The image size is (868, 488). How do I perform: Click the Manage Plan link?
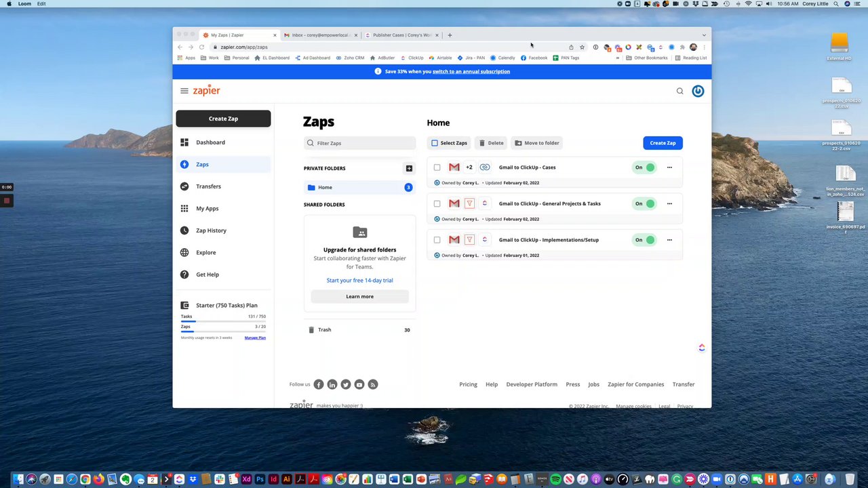tap(255, 338)
